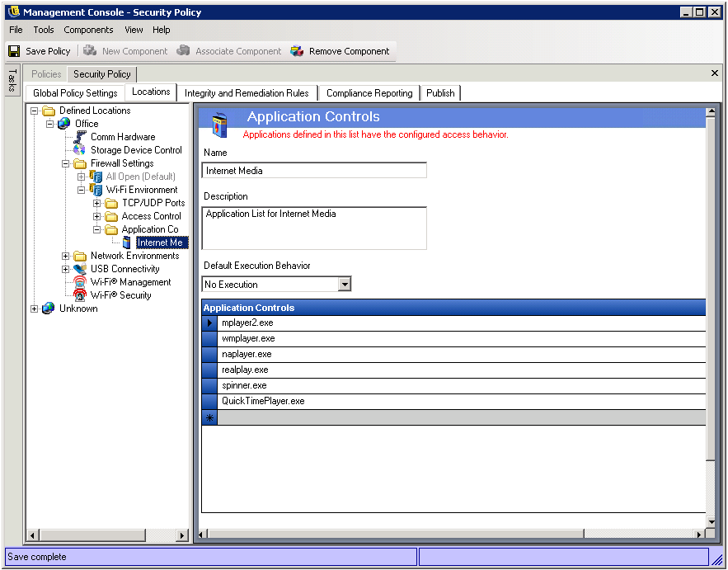Switch to the Compliance Reporting tab
The image size is (728, 570).
(x=369, y=93)
